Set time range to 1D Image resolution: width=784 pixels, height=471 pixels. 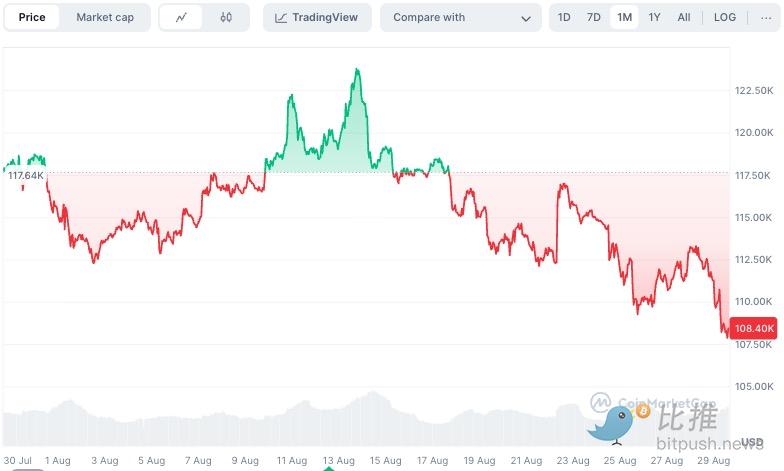coord(564,17)
